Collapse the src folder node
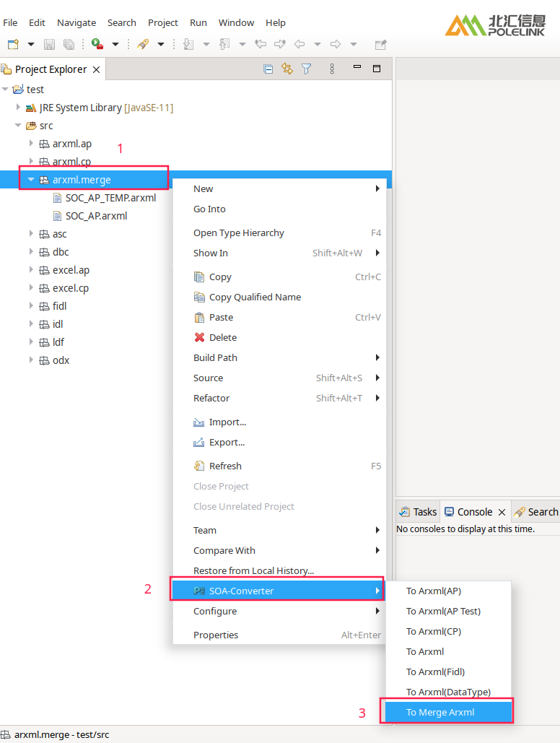Viewport: 560px width, 743px height. click(x=18, y=126)
